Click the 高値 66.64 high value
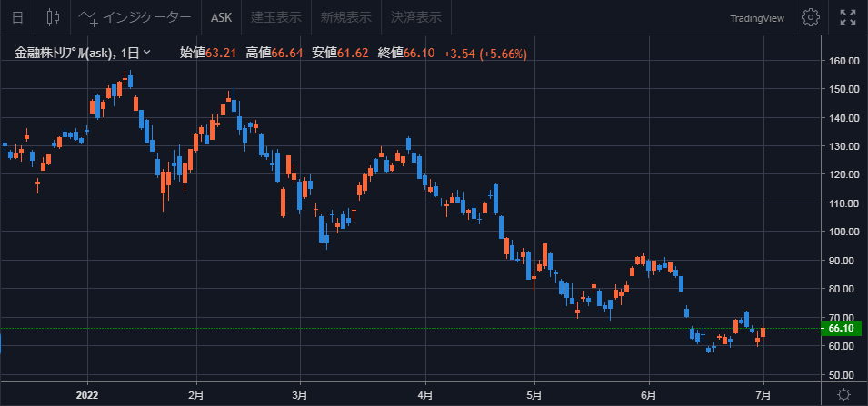The image size is (868, 406). 274,53
